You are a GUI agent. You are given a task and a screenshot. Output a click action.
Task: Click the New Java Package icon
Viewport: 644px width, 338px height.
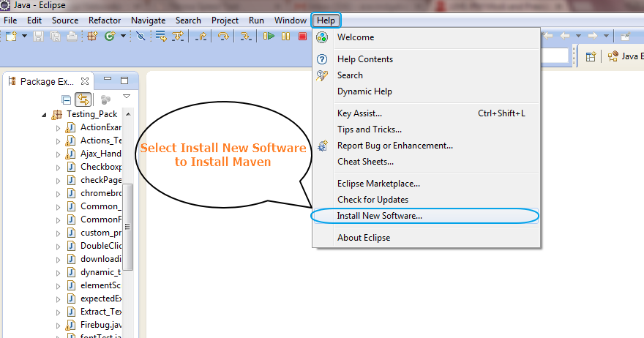[x=92, y=37]
